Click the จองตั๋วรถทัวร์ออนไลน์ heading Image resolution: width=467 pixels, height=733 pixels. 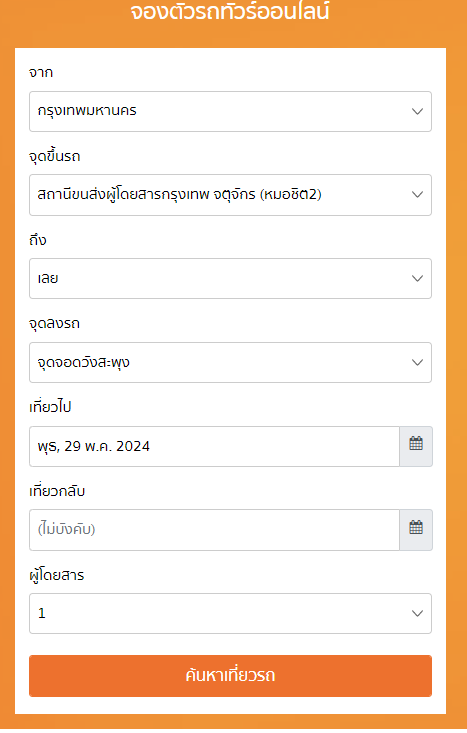tap(230, 11)
